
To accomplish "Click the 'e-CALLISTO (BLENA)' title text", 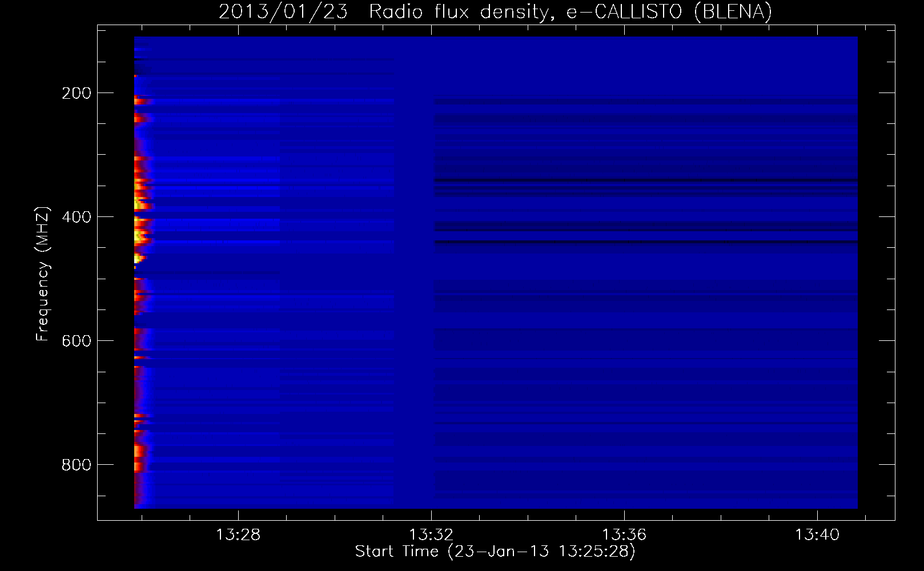I will click(x=669, y=12).
